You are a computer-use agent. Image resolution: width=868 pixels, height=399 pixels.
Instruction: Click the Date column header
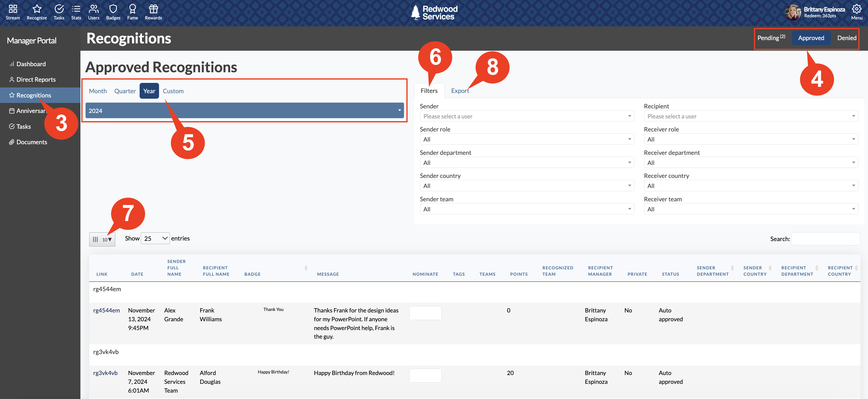click(137, 274)
